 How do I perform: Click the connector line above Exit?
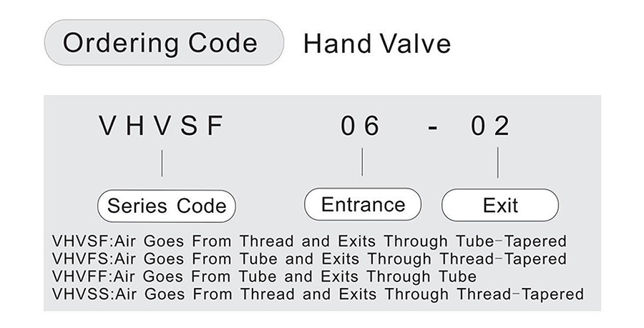(497, 162)
